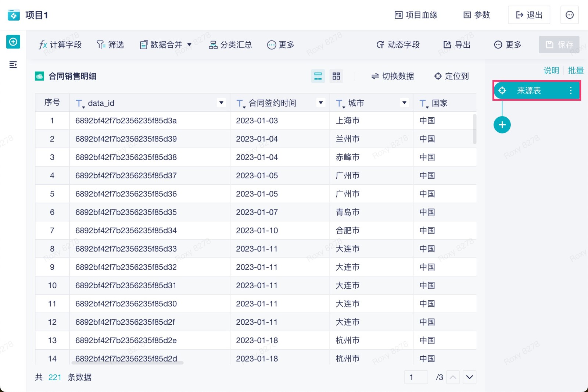Click the horizontal scrollbar under table
The image size is (588, 392).
pos(128,363)
